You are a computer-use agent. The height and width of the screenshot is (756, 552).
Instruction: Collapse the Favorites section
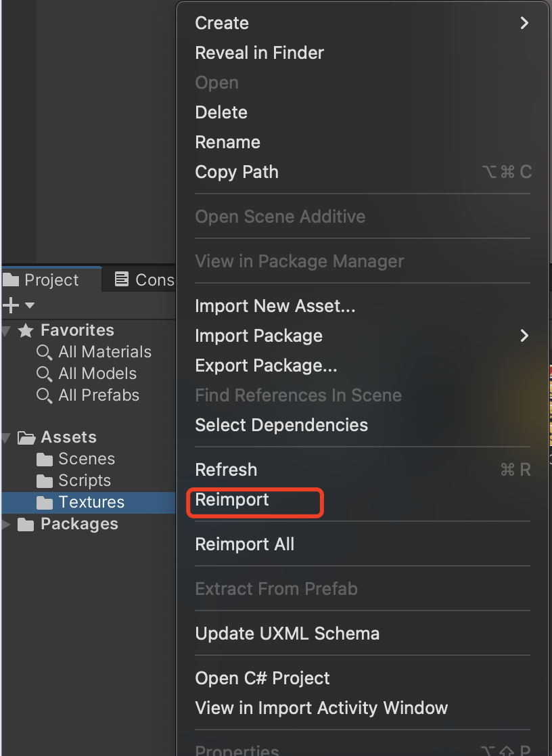pyautogui.click(x=6, y=331)
